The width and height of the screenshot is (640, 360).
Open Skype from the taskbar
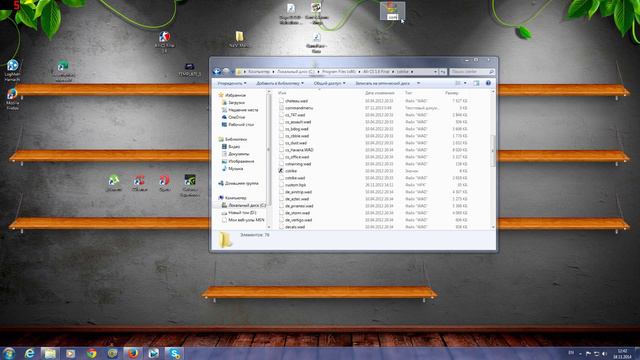click(174, 353)
